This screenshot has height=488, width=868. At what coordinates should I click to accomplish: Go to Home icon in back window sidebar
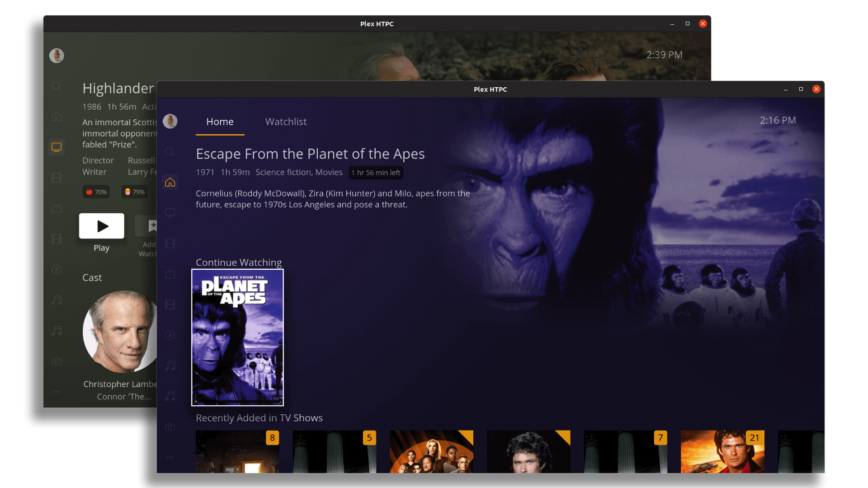(57, 117)
